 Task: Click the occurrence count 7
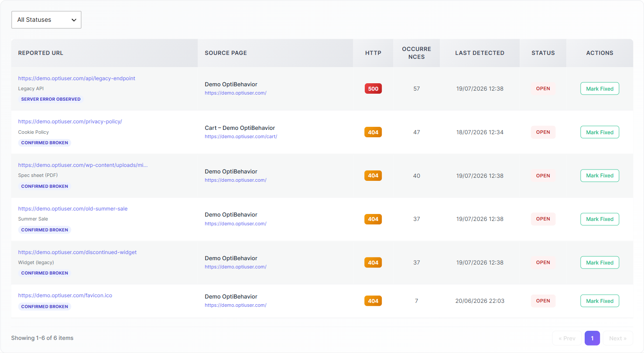(417, 301)
